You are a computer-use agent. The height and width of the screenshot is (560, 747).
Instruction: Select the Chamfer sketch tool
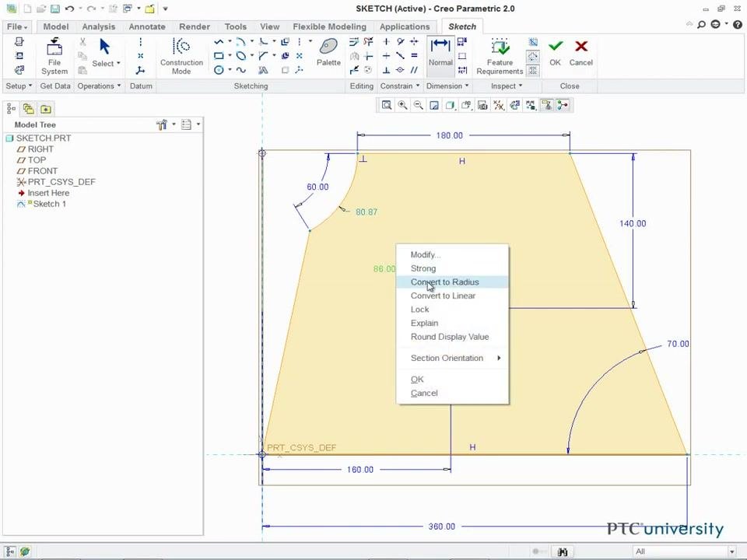pos(263,56)
